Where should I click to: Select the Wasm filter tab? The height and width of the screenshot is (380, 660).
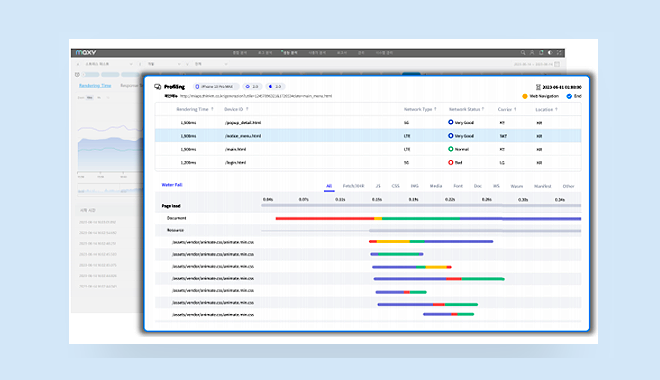516,186
